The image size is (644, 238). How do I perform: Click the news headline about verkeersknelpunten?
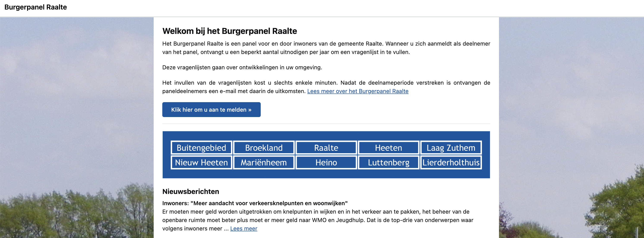click(255, 203)
